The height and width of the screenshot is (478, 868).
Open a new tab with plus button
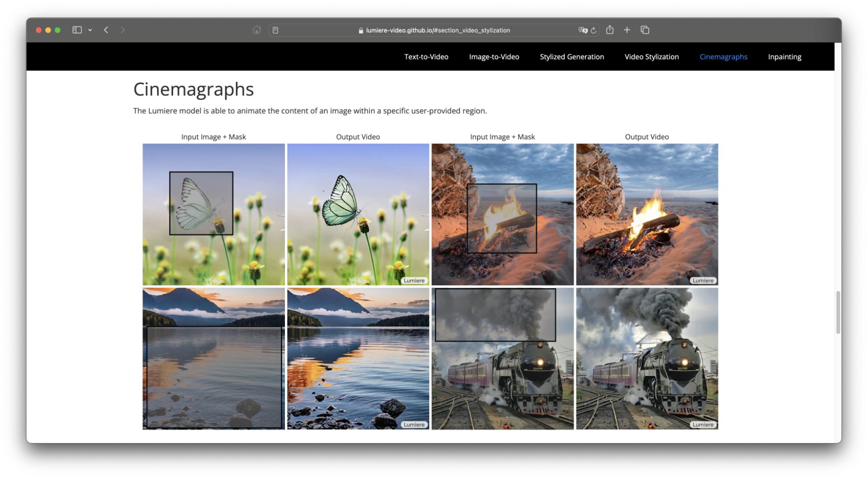click(627, 30)
